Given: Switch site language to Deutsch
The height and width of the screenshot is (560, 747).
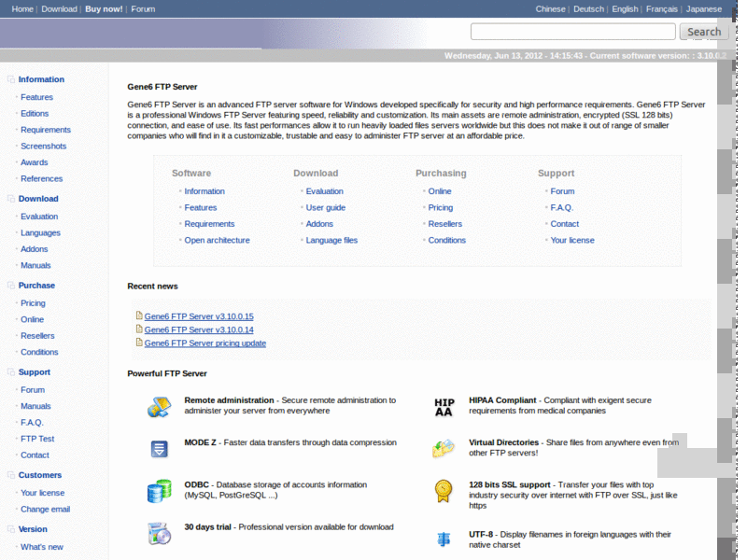Looking at the screenshot, I should point(588,9).
